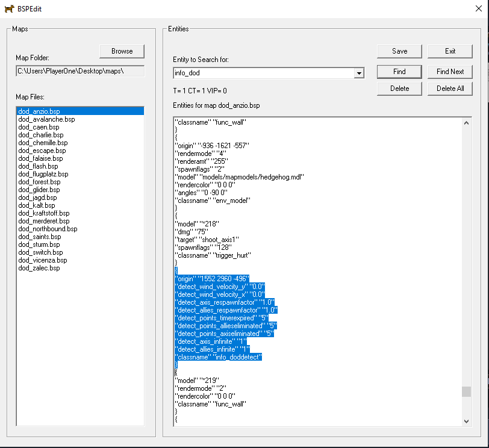This screenshot has width=489, height=448.
Task: Click the Delete All button
Action: 450,89
